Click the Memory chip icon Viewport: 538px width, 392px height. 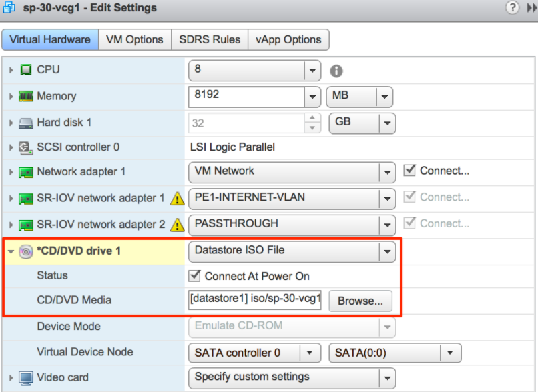click(26, 96)
